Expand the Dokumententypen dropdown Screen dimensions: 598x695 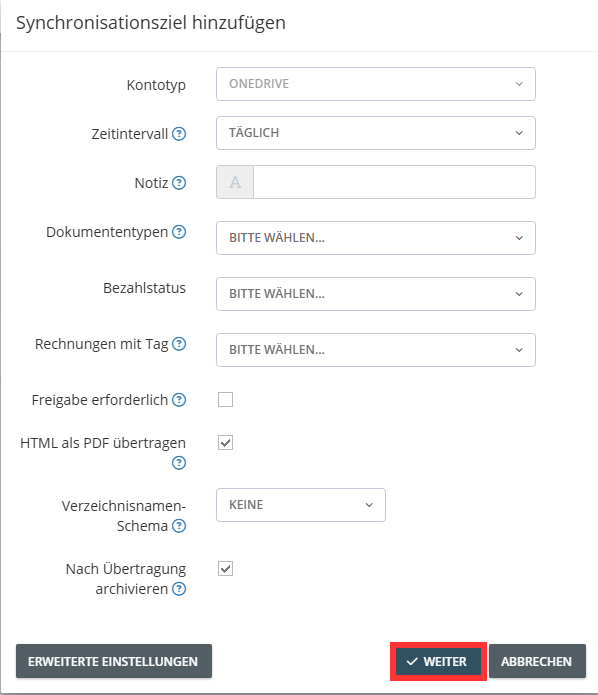(x=375, y=238)
